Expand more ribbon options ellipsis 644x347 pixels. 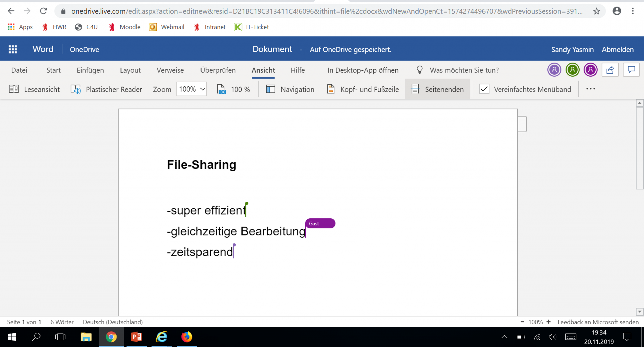tap(590, 89)
